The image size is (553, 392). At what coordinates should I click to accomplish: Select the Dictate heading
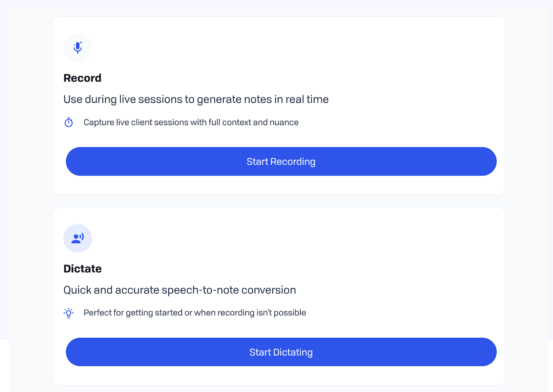point(82,269)
